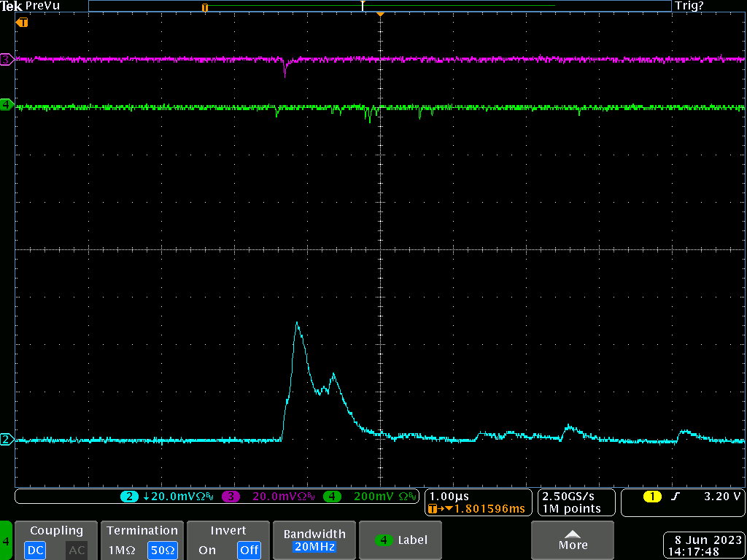Image resolution: width=747 pixels, height=560 pixels.
Task: Select the green channel 4 badge in readout
Action: tap(332, 497)
